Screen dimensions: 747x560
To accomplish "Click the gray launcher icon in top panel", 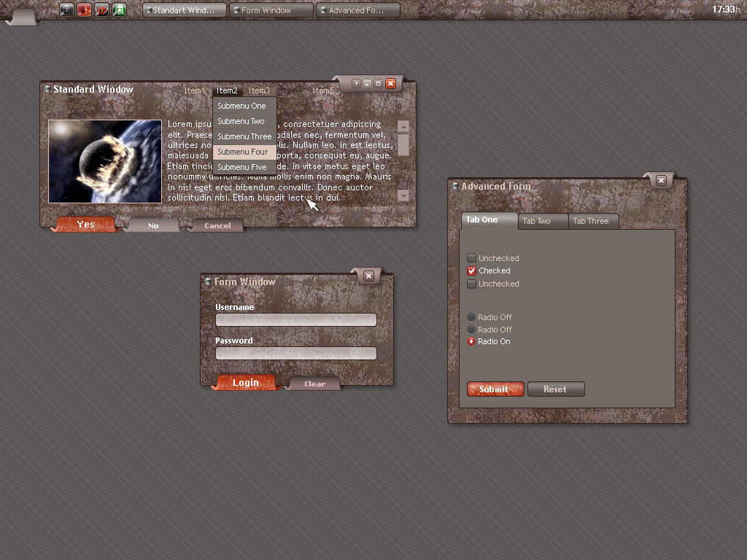I will [66, 10].
